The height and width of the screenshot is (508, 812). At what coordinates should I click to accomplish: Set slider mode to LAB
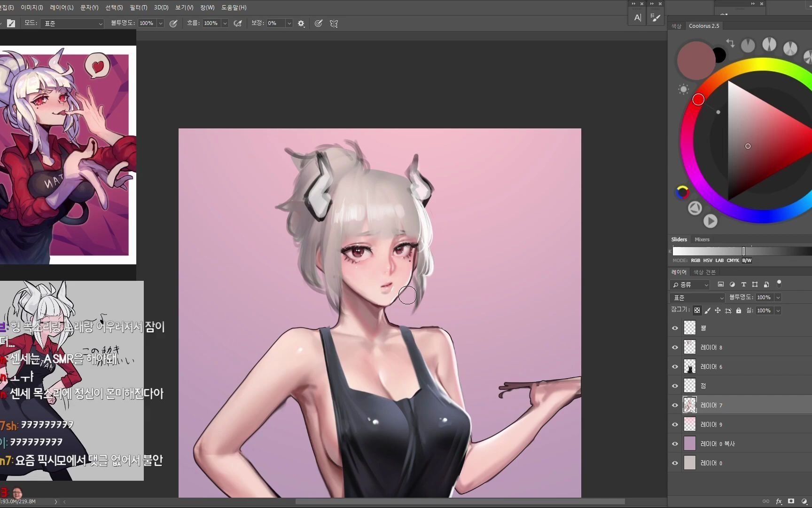point(719,260)
